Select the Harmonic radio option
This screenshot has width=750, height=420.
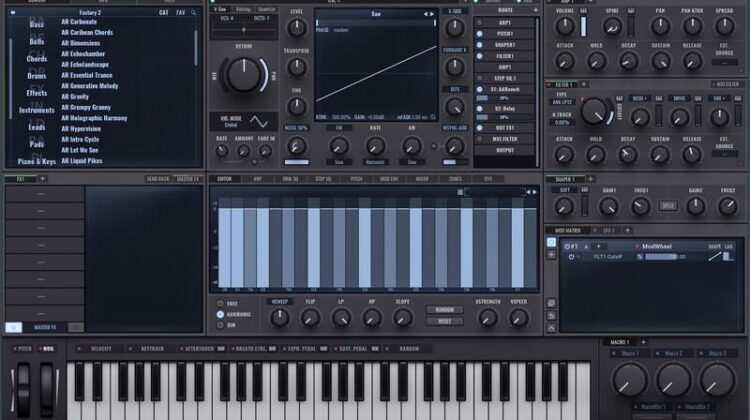pyautogui.click(x=221, y=314)
